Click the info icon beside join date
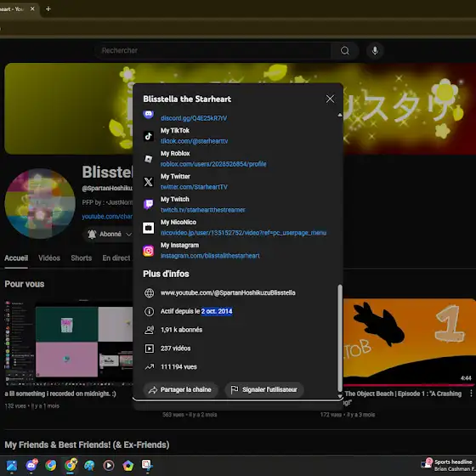Image resolution: width=476 pixels, height=476 pixels. point(149,311)
